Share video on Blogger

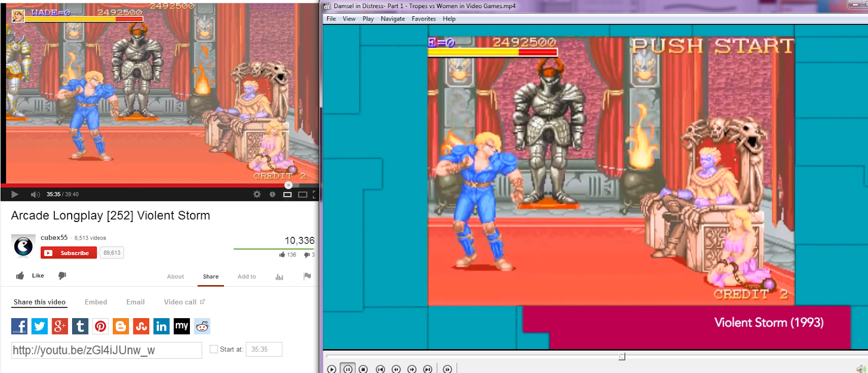121,326
